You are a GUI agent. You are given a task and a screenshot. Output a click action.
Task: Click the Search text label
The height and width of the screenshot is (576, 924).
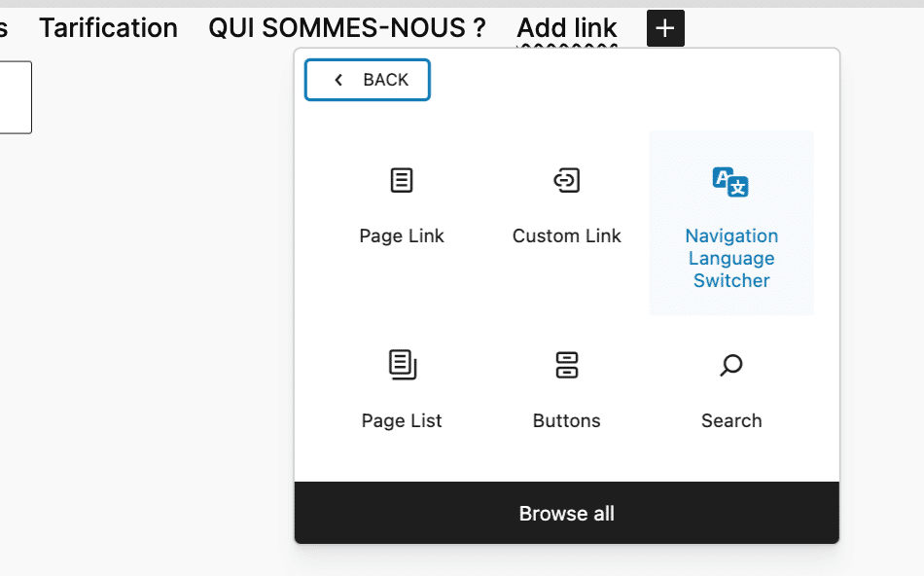730,420
